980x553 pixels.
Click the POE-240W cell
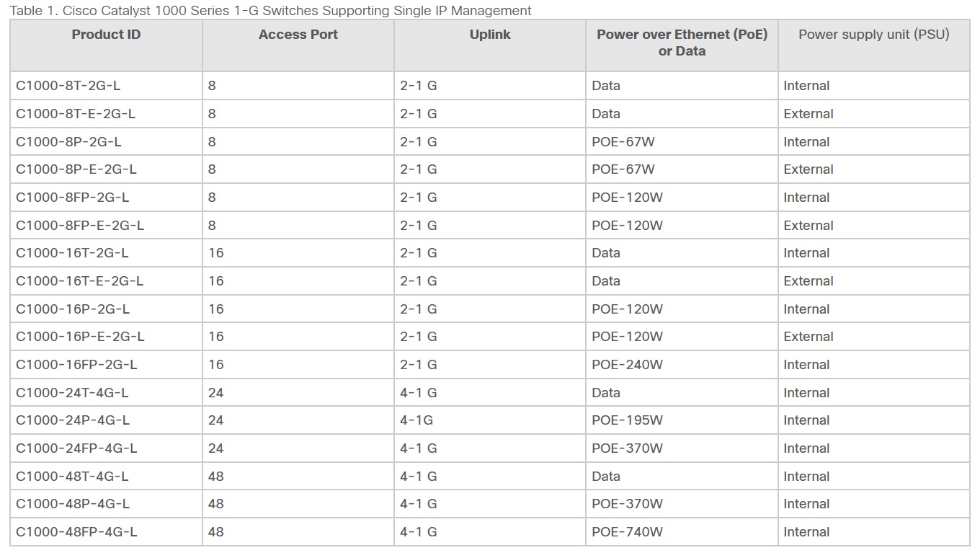[x=627, y=365]
